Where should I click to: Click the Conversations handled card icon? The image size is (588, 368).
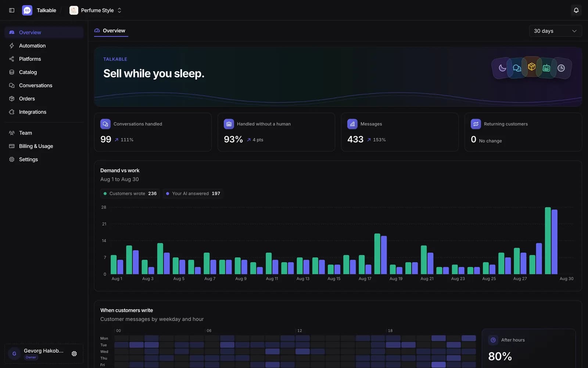click(105, 124)
